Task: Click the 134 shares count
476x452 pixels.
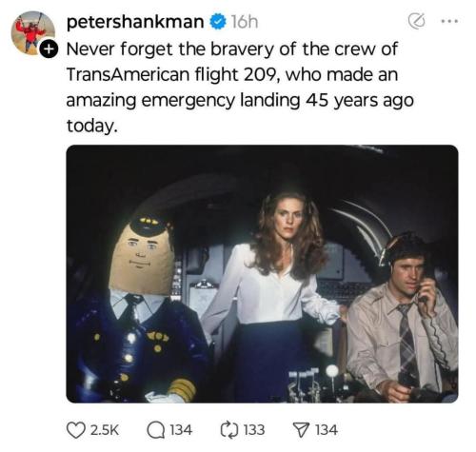Action: 327,430
